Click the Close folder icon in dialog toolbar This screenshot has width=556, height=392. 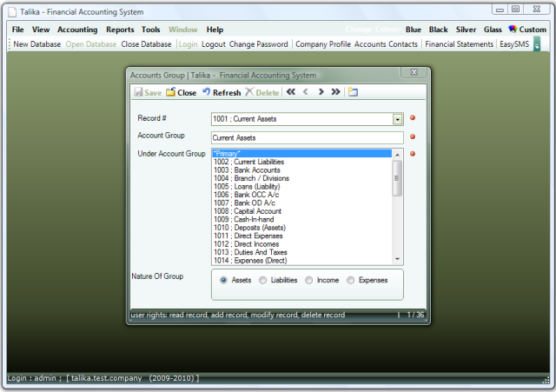(171, 92)
